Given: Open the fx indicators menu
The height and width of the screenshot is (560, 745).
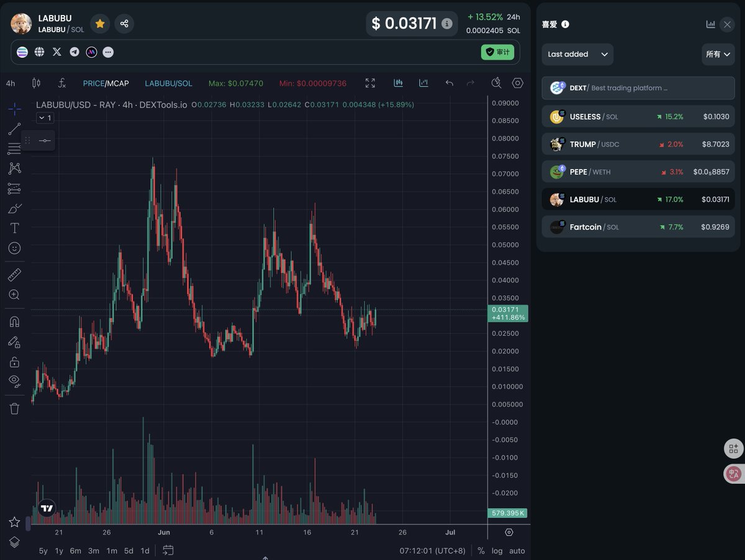Looking at the screenshot, I should [x=62, y=83].
